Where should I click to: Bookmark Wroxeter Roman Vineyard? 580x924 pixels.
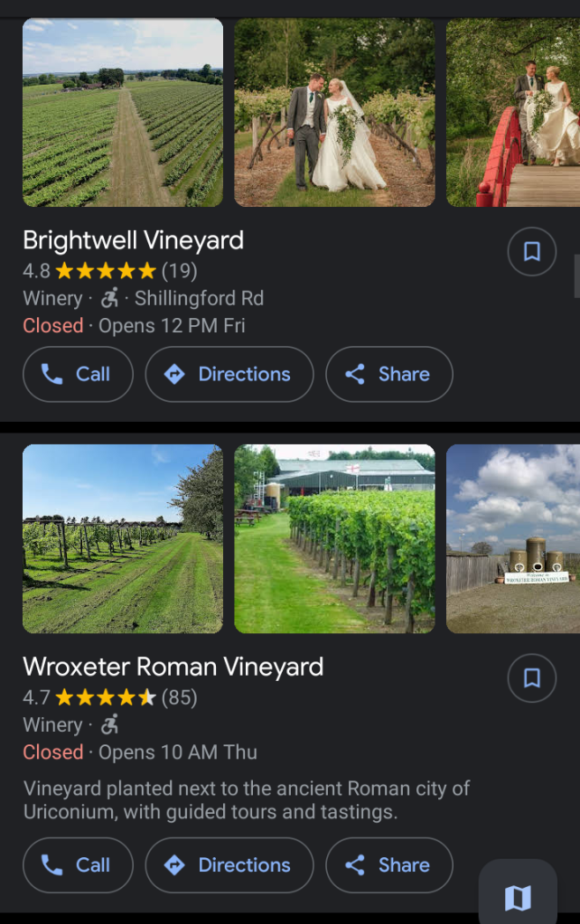[x=532, y=678]
